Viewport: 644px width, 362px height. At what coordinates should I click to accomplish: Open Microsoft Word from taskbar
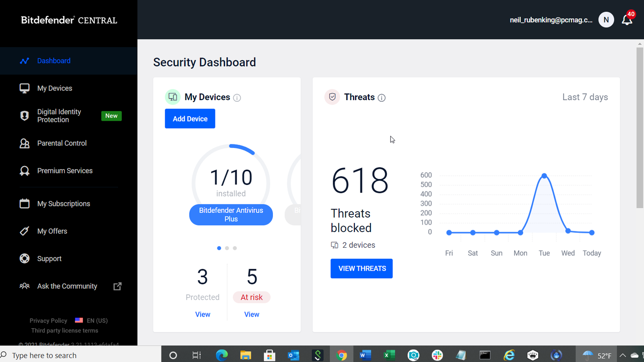point(365,355)
